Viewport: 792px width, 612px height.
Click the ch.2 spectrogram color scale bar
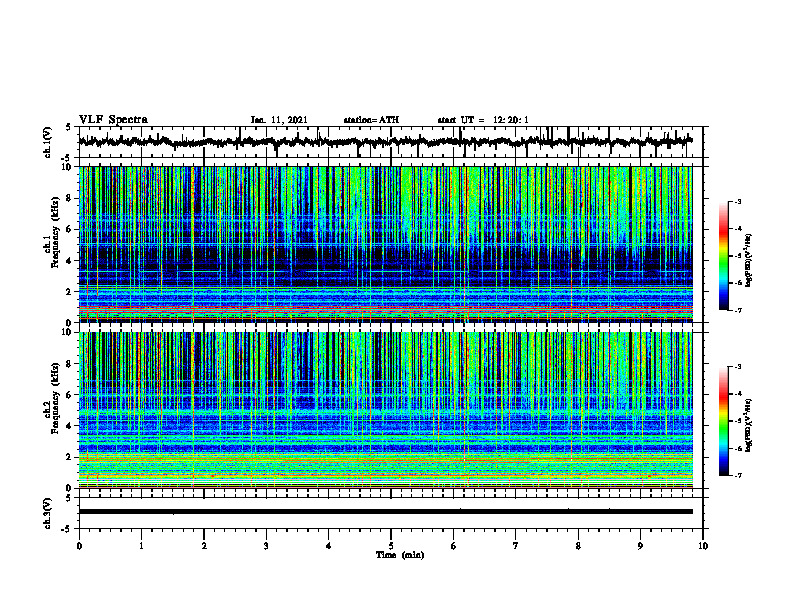click(723, 421)
